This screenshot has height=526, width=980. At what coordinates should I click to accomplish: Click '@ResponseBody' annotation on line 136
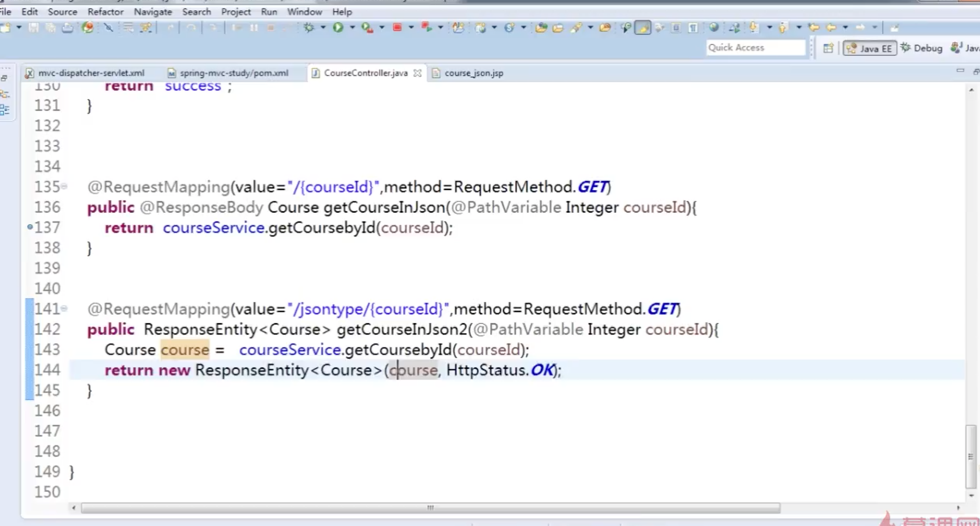202,207
